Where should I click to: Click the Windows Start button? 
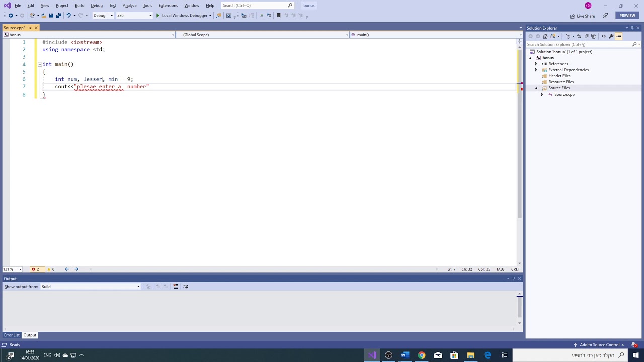coord(636,355)
